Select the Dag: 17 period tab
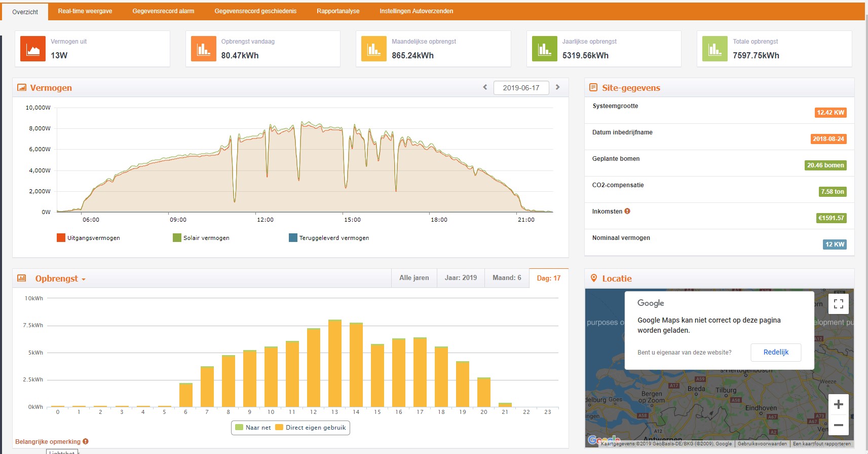 coord(549,278)
